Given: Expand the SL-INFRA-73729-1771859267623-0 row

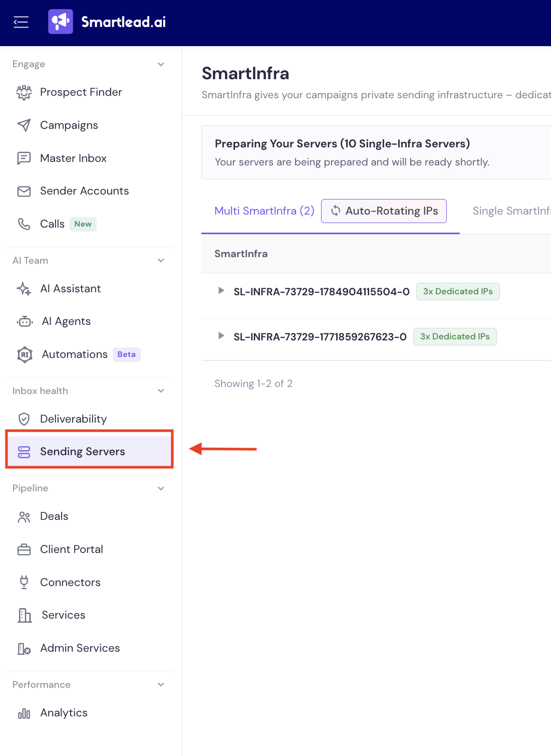Looking at the screenshot, I should 221,336.
